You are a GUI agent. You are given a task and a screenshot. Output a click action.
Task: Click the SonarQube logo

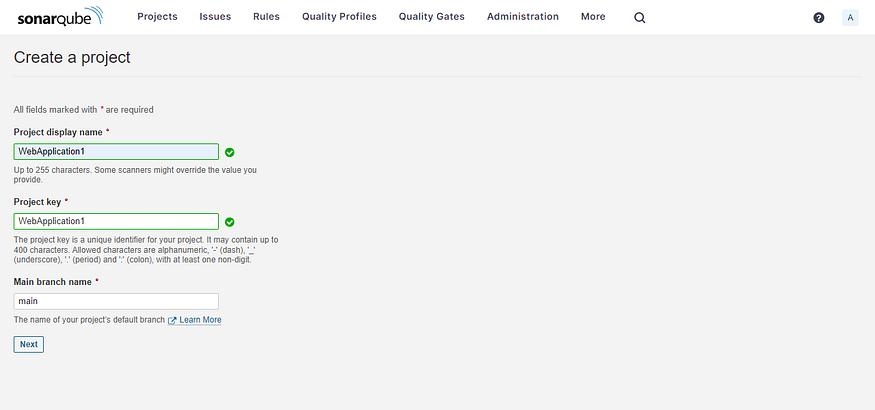pos(64,17)
